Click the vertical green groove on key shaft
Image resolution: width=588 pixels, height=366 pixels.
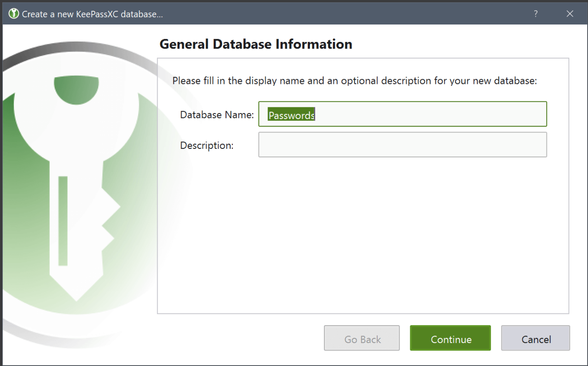point(63,221)
